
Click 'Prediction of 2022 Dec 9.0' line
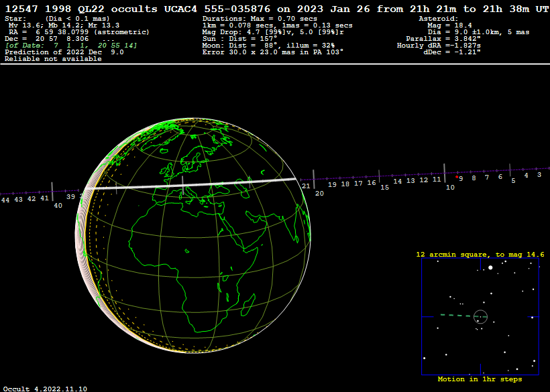click(x=64, y=52)
